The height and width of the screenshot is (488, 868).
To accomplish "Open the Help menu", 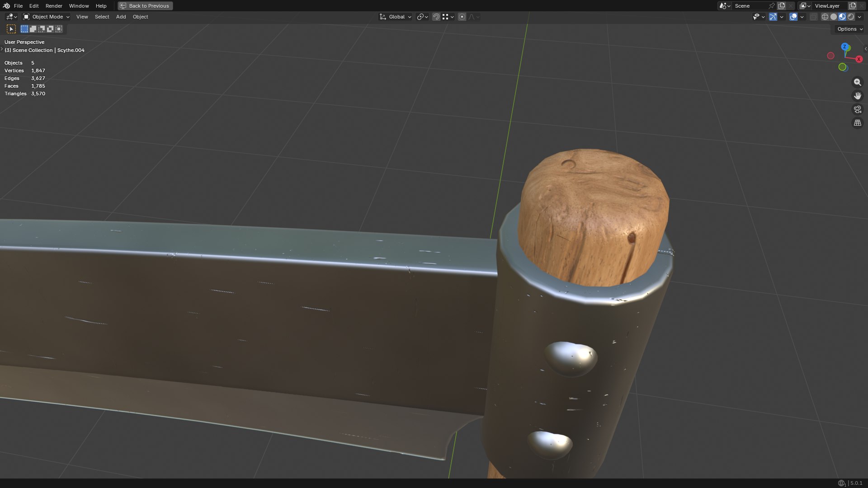I will point(101,6).
